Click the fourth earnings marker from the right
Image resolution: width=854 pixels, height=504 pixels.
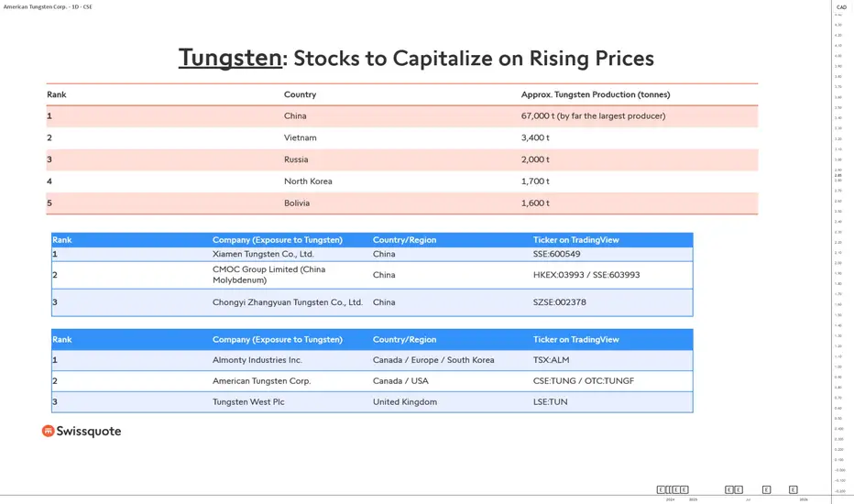(728, 490)
